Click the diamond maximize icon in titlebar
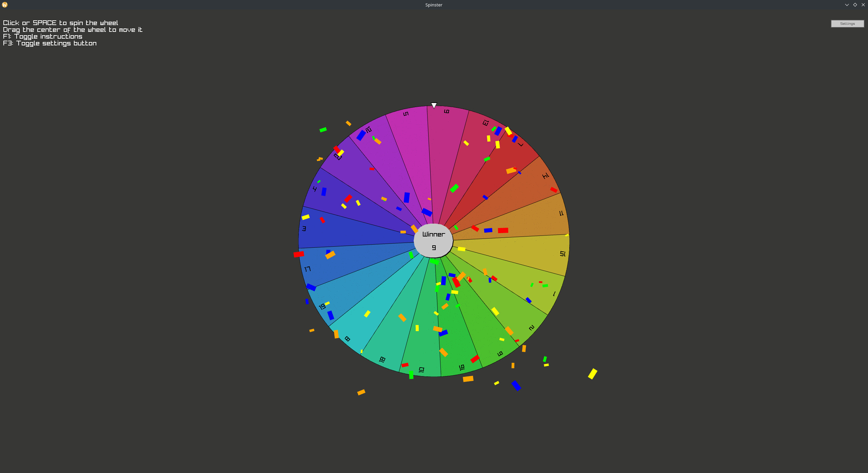Screen dimensions: 868x473 pyautogui.click(x=855, y=5)
